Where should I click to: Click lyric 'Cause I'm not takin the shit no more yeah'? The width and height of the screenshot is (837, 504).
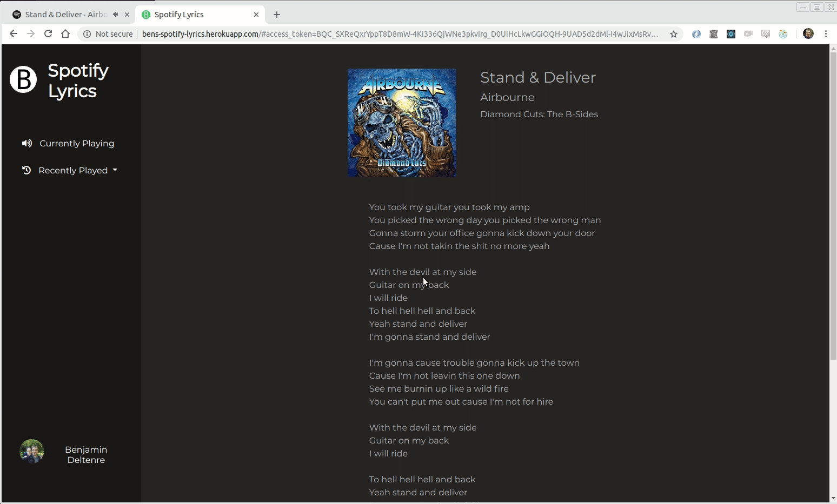459,246
